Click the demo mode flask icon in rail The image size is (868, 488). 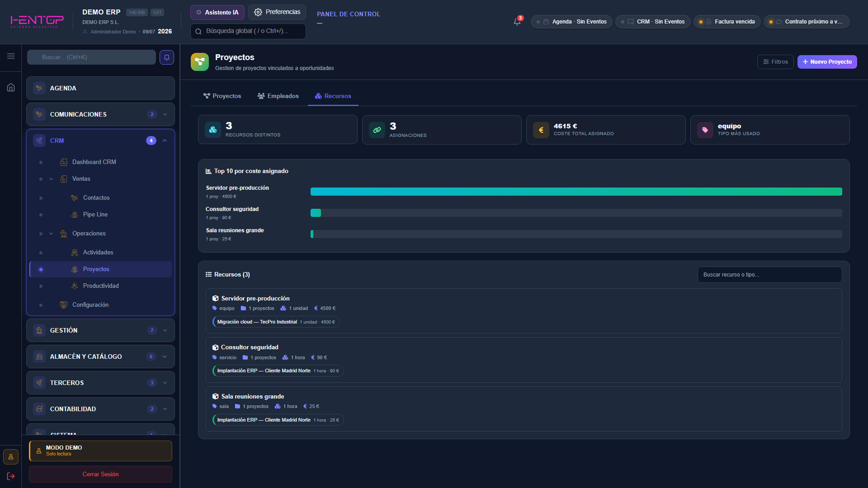[x=11, y=457]
